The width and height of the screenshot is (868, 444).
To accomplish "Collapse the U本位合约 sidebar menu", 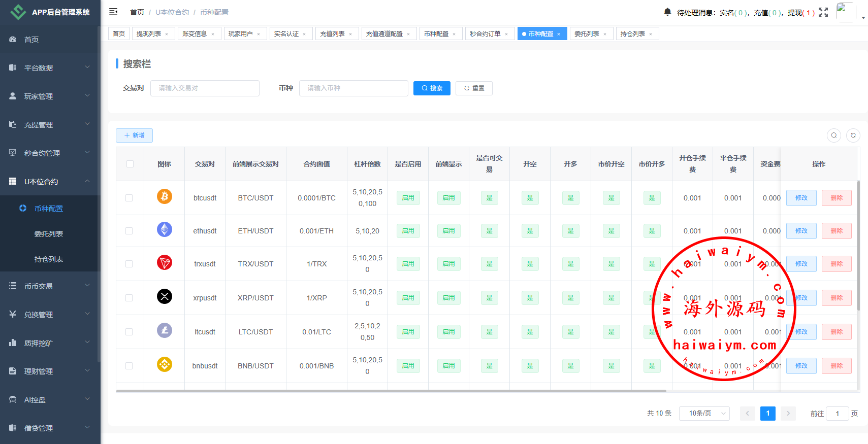I will (50, 181).
